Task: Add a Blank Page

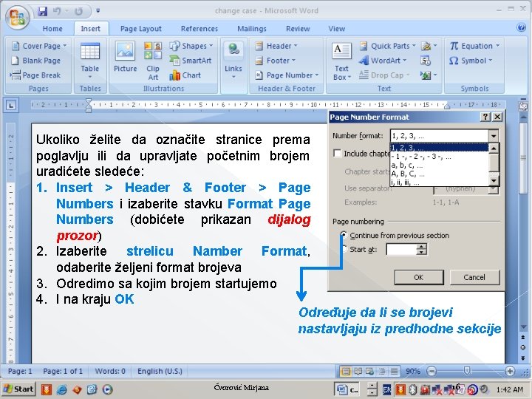Action: (x=36, y=61)
